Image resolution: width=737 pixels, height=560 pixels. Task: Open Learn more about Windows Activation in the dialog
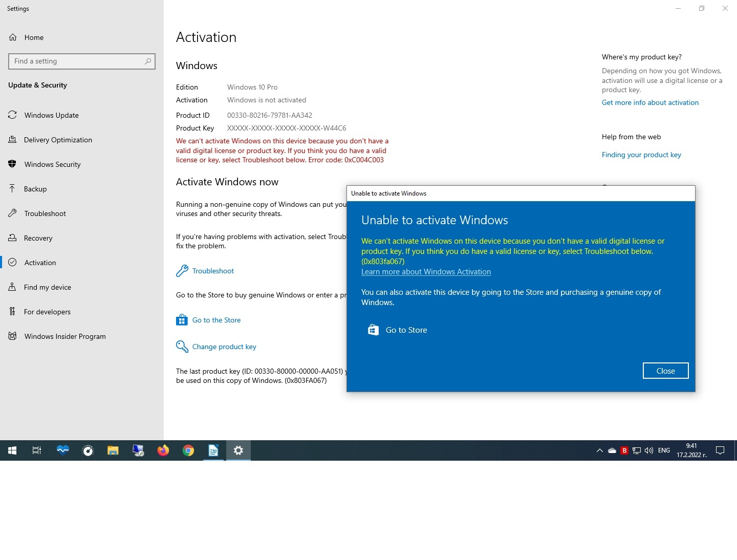point(426,272)
